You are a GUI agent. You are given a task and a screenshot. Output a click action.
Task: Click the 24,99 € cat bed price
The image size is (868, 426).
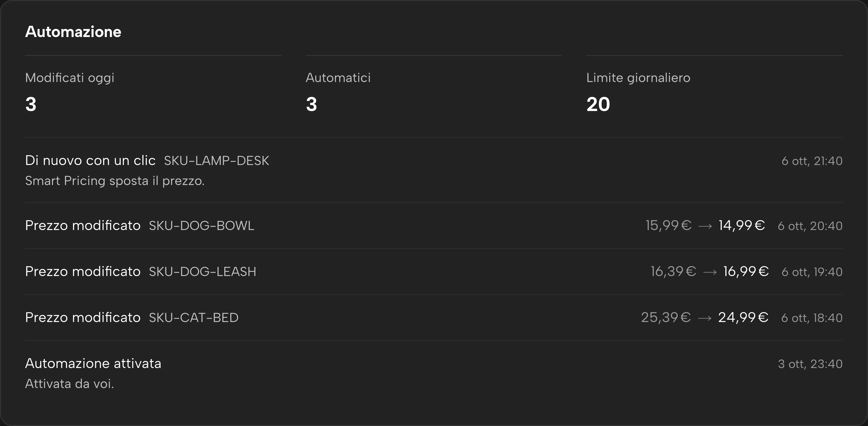pos(743,317)
